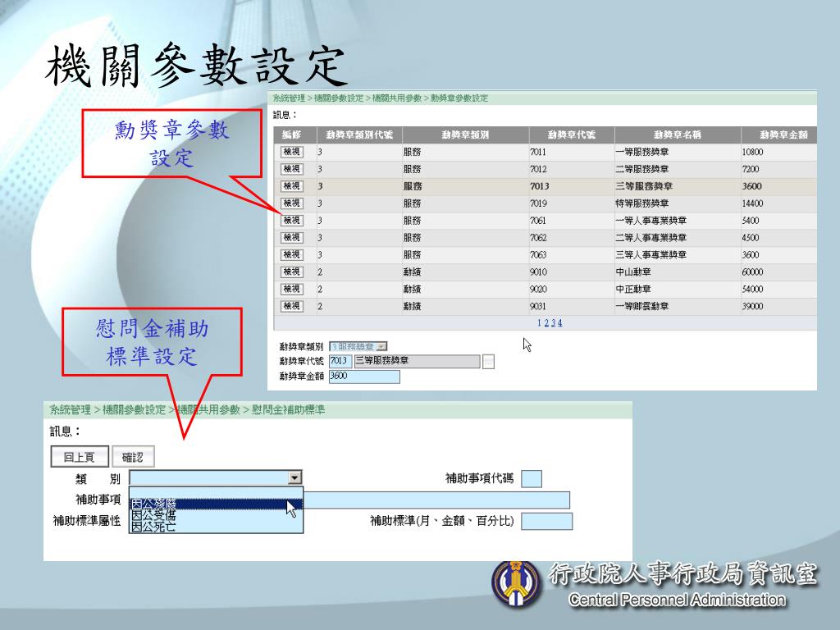Go to page 4 of medal table

(x=559, y=322)
